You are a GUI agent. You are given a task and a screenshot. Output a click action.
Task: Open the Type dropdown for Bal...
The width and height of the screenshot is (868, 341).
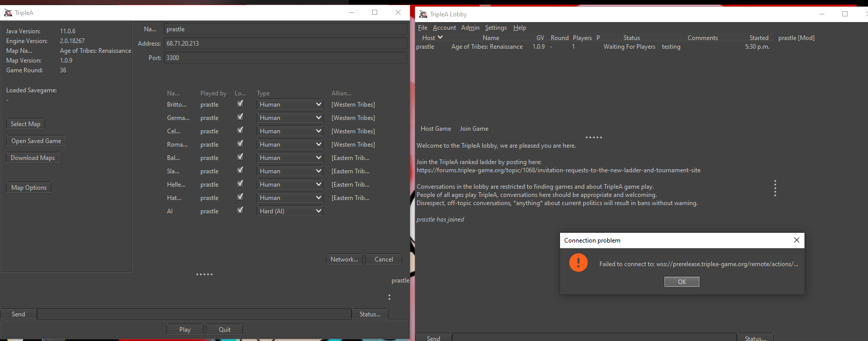(x=290, y=158)
